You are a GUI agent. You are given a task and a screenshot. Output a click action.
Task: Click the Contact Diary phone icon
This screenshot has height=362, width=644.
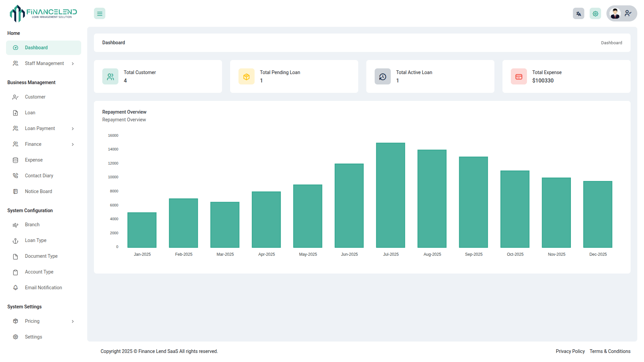coord(15,176)
